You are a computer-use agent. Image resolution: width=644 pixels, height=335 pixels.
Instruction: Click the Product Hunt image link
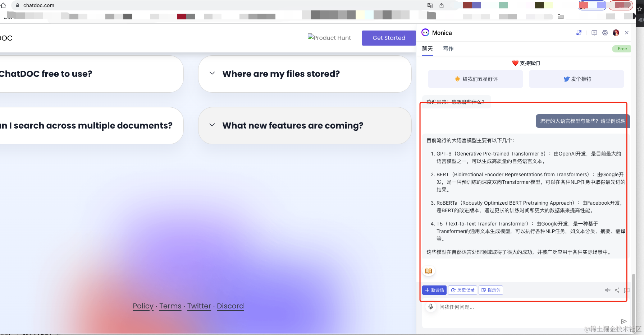[329, 37]
